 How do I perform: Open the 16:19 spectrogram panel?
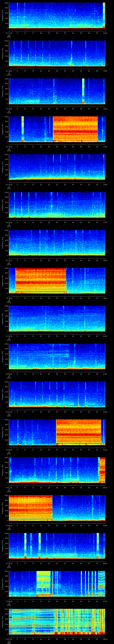tap(57, 318)
